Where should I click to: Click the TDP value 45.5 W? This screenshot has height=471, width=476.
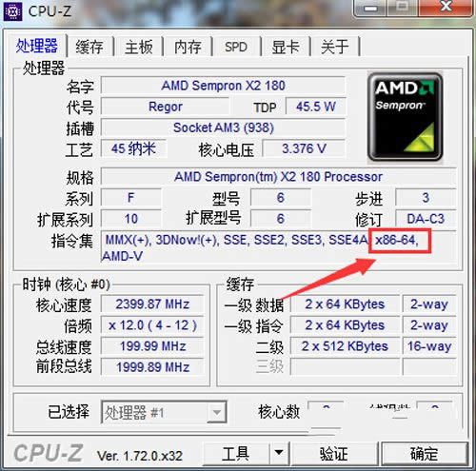tap(316, 107)
